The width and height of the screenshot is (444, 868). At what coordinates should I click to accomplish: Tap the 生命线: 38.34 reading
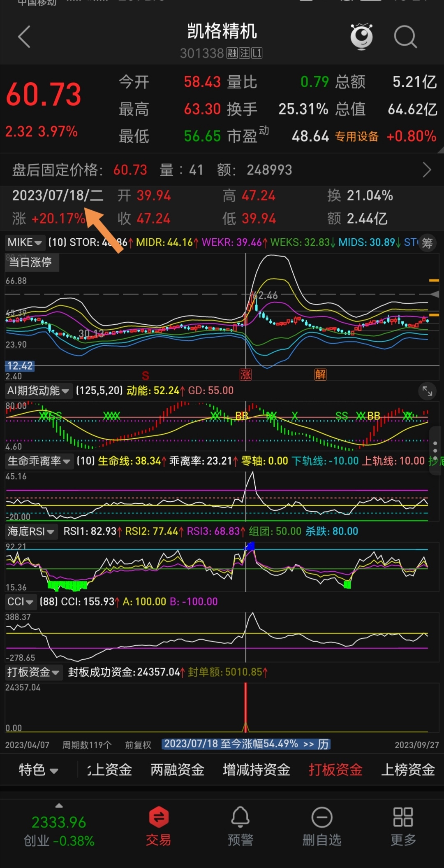pyautogui.click(x=132, y=461)
